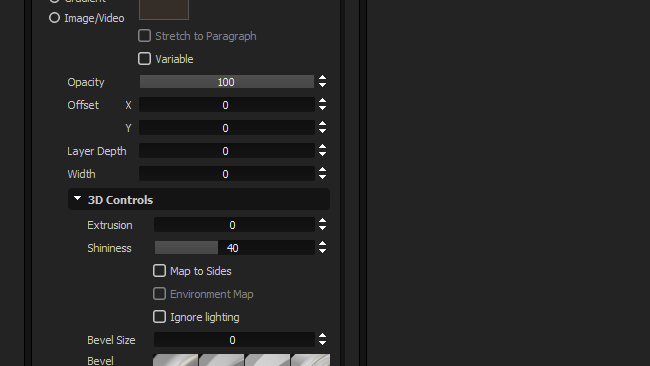This screenshot has width=650, height=366.
Task: Decrease Bevel Size with down arrow
Action: coord(323,343)
